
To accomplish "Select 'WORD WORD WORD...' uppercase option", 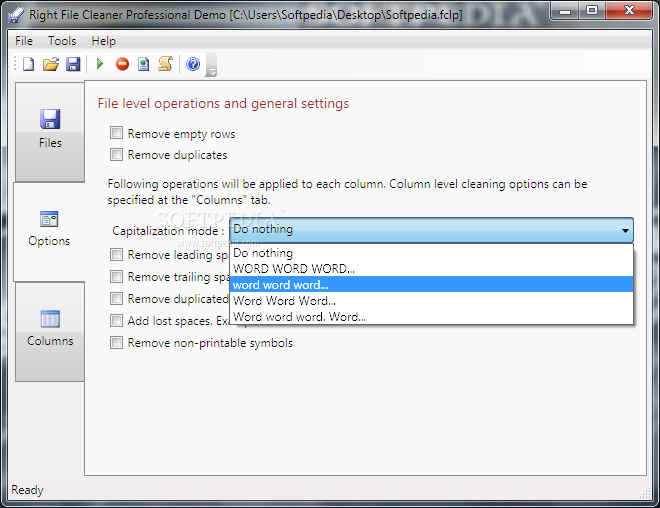I will pos(431,269).
